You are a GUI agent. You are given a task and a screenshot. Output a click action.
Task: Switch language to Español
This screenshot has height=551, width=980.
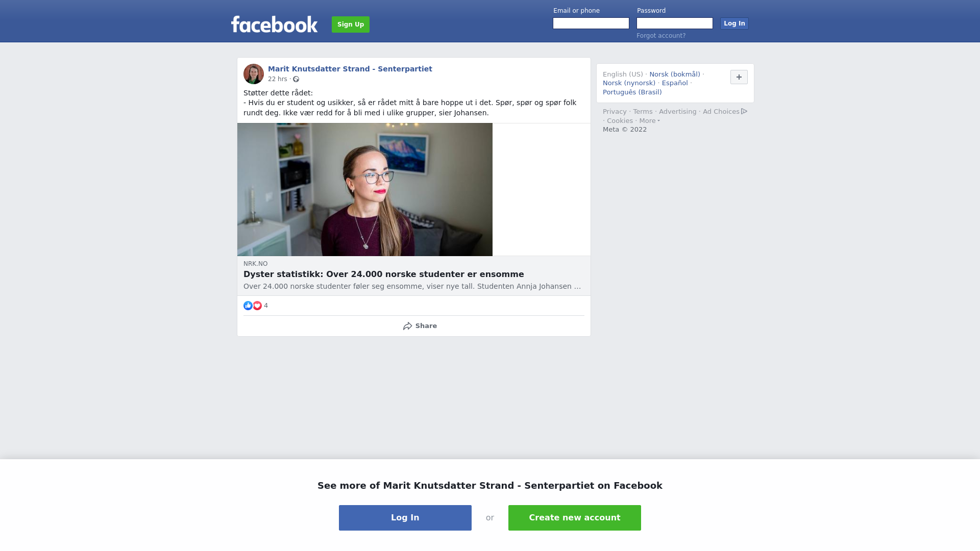pos(675,83)
